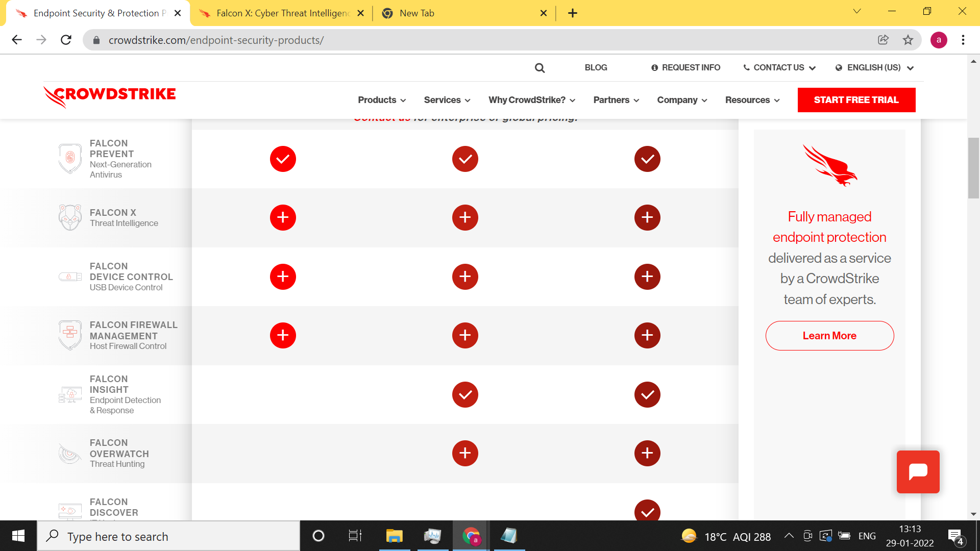Open File Explorer from the taskbar
Screen dimensions: 980x551
tap(394, 536)
